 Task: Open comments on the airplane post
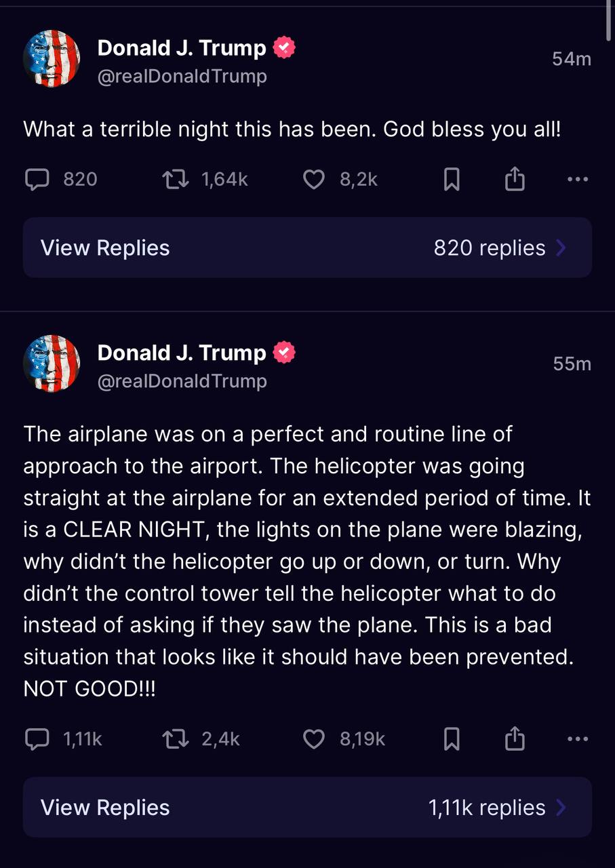click(37, 738)
